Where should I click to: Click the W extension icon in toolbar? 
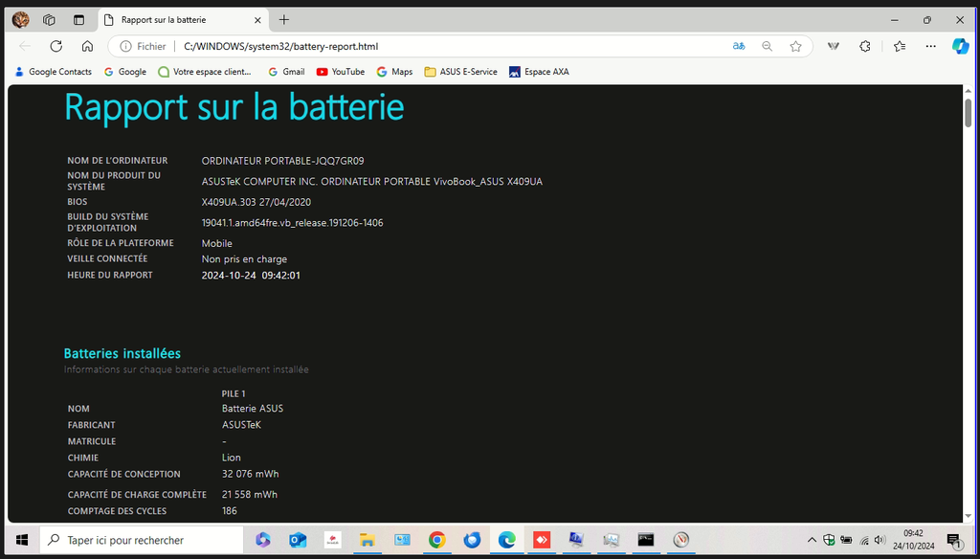point(834,46)
